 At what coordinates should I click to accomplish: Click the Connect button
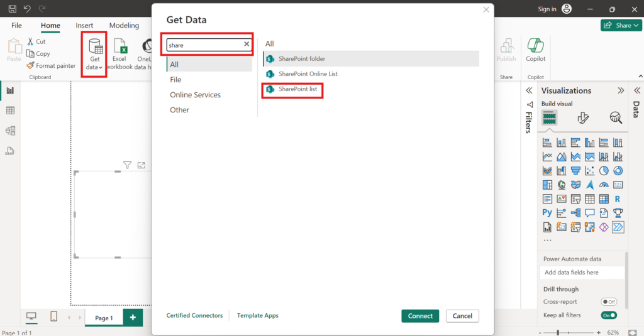[420, 316]
